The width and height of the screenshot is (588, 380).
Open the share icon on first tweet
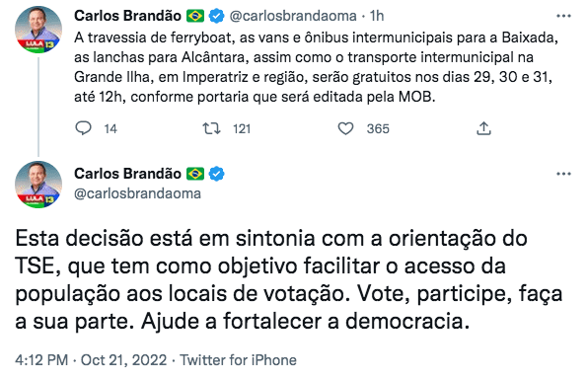pyautogui.click(x=483, y=128)
